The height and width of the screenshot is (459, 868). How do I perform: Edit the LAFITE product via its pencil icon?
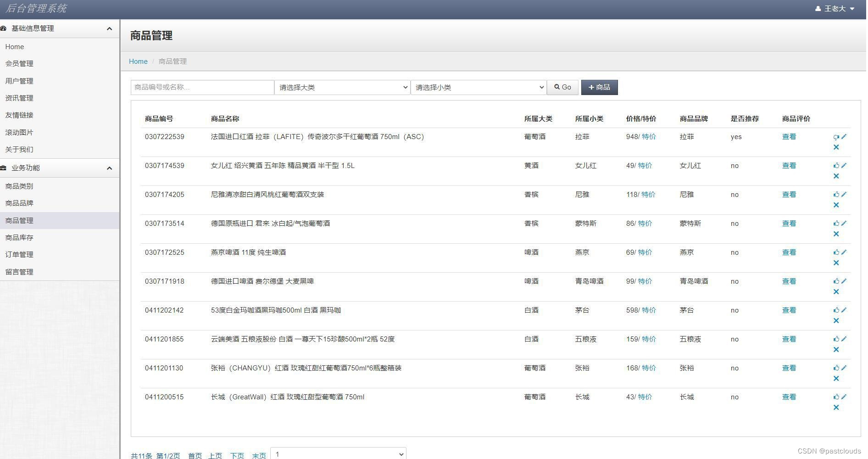pyautogui.click(x=844, y=136)
